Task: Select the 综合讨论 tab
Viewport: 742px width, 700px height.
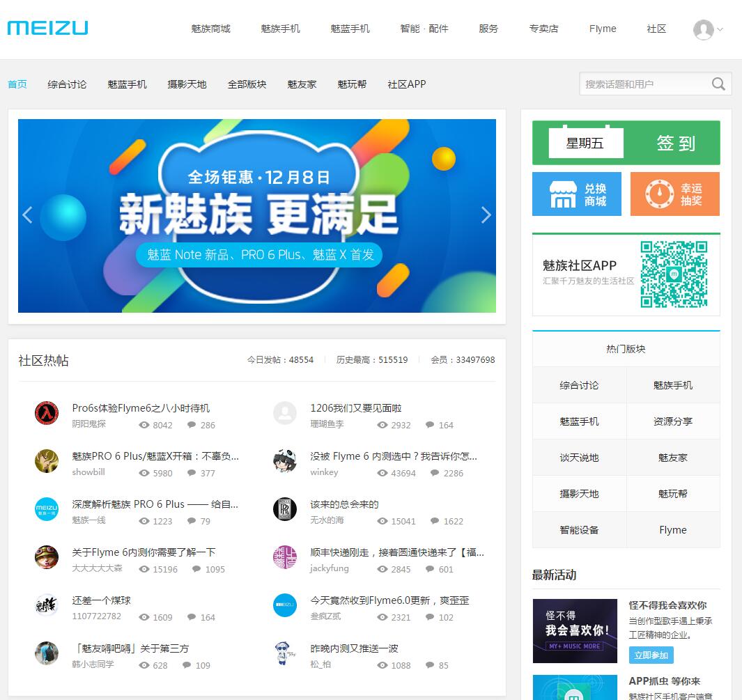Action: click(67, 84)
